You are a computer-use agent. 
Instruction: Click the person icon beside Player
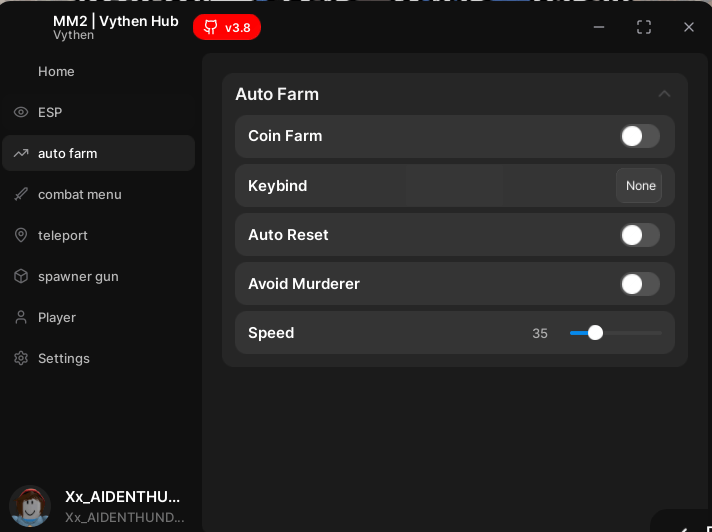point(21,317)
